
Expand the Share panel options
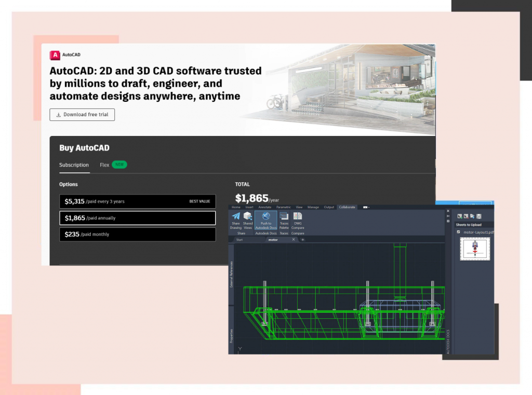(241, 233)
